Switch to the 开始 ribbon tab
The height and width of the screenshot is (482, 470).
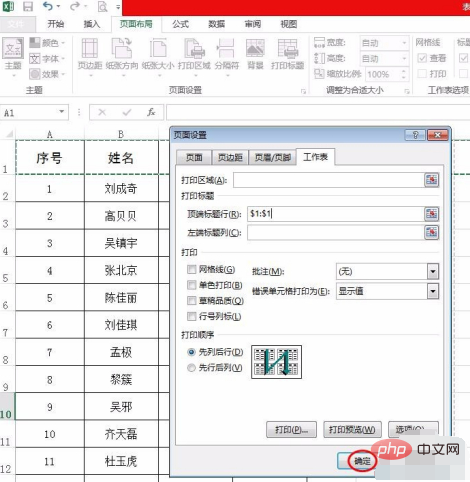[x=55, y=24]
